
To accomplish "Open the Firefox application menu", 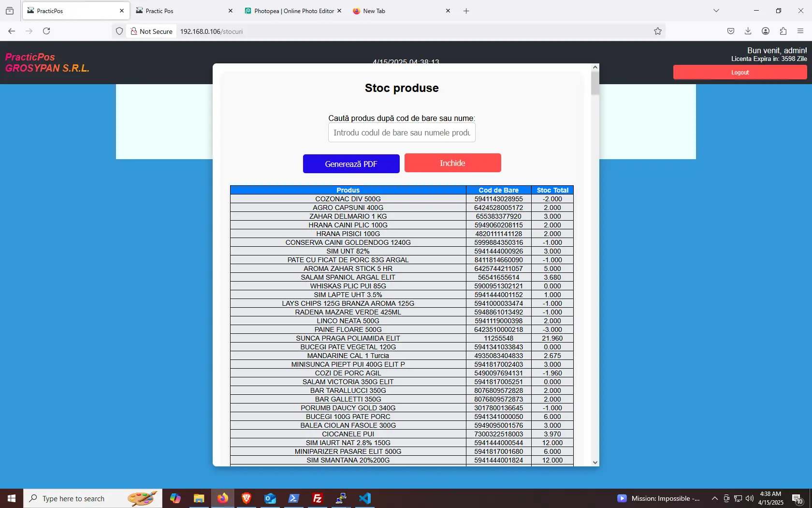I will 800,31.
